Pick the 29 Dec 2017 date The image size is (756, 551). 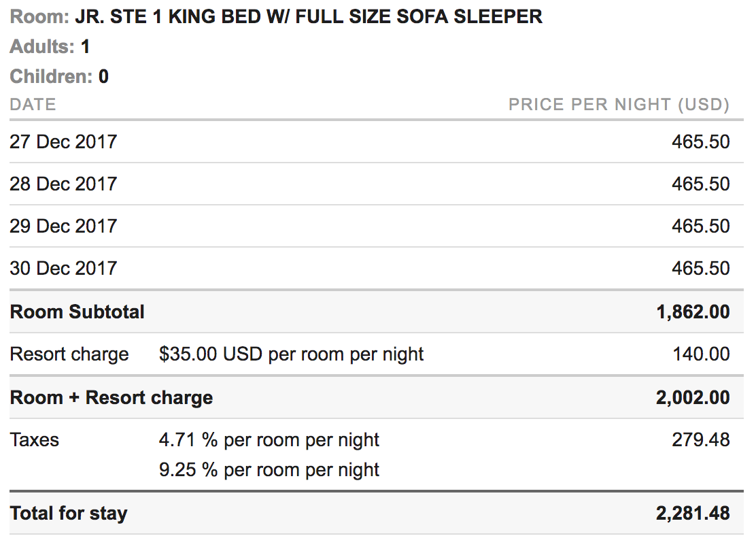tap(63, 226)
